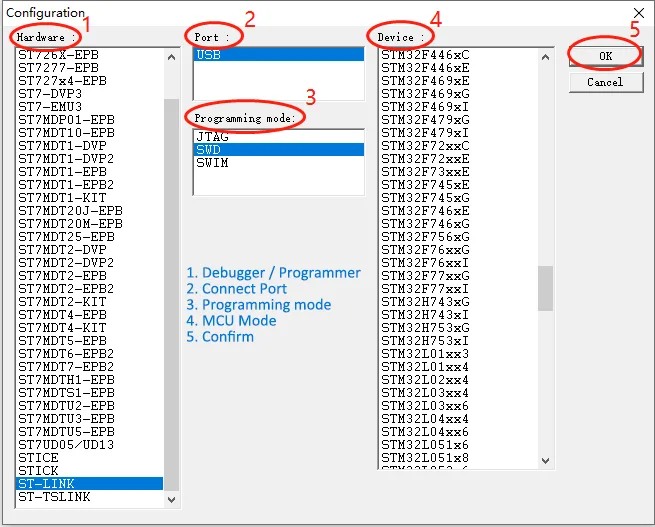Select ST7MDT4-KIT hardware entry
Viewport: 655px width, 527px height.
89,327
